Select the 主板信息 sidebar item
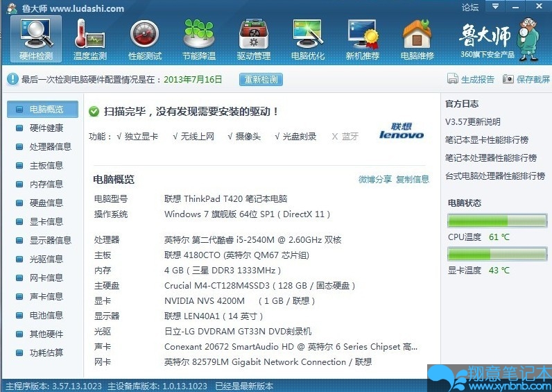This screenshot has width=552, height=392. [x=42, y=165]
